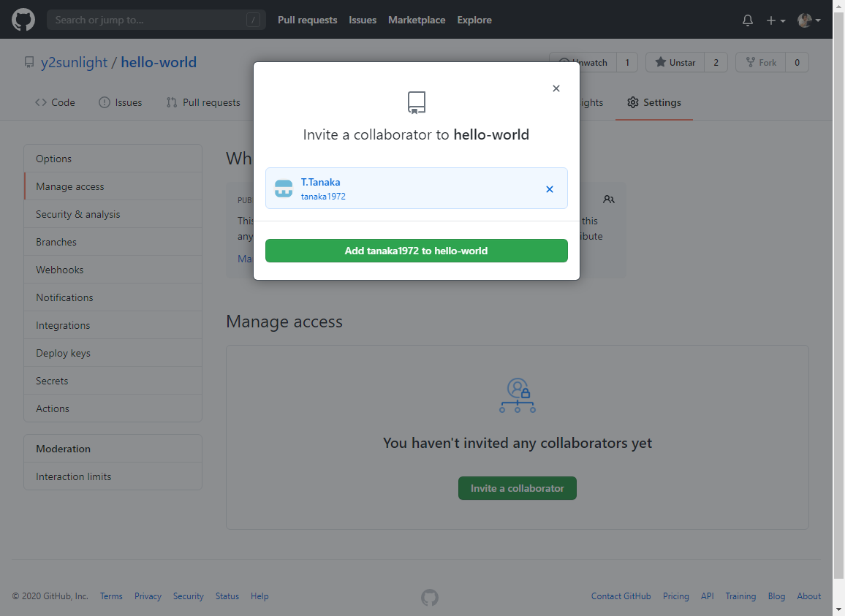Click the GitHub logo in footer
The image size is (845, 616).
tap(430, 598)
